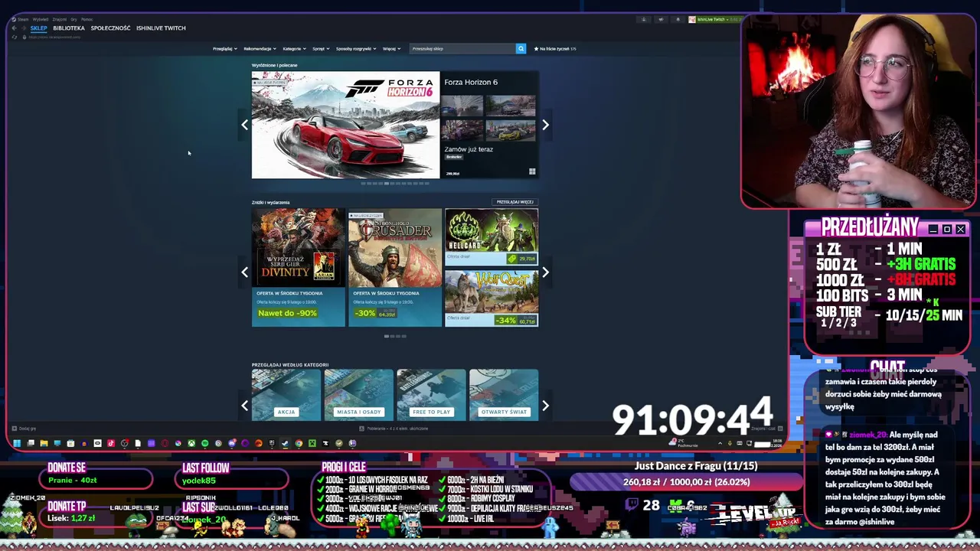Open the Pomoc menu
980x551 pixels.
coord(87,19)
